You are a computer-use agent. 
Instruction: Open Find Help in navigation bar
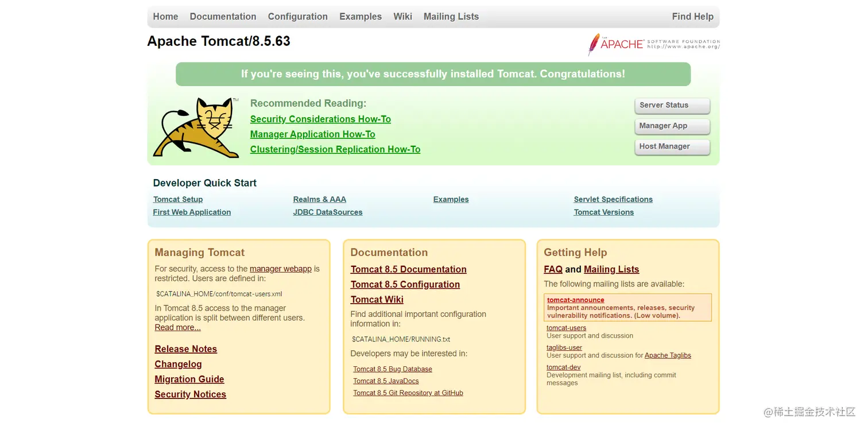pos(692,17)
